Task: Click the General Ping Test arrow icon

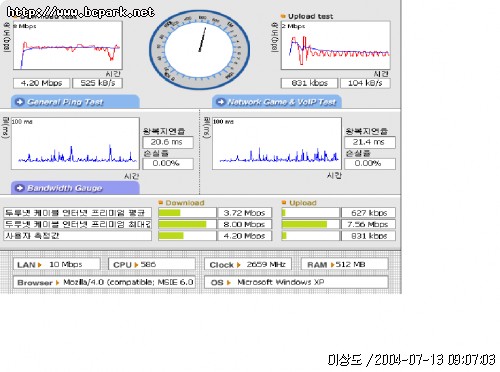Action: click(x=20, y=102)
